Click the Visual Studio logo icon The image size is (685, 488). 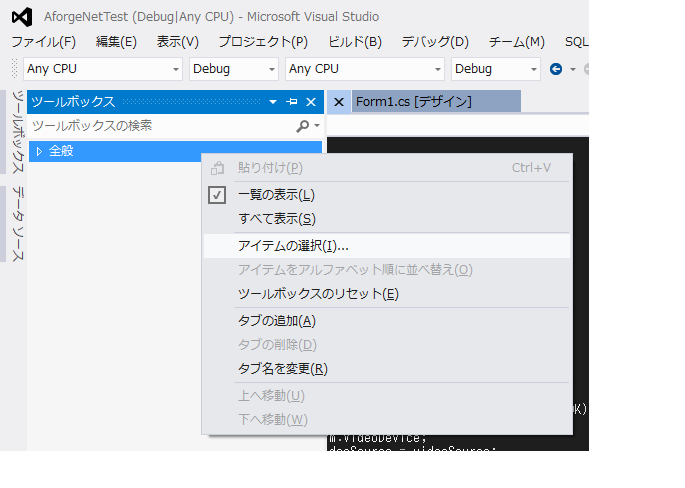coord(22,17)
